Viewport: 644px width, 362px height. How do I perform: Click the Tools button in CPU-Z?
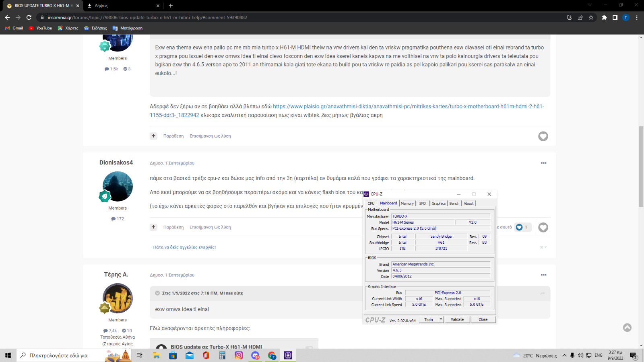point(429,320)
